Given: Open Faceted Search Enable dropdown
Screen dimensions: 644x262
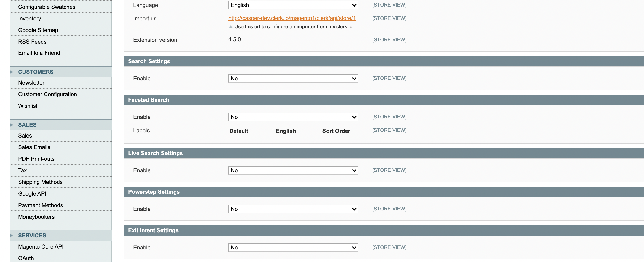Looking at the screenshot, I should pyautogui.click(x=293, y=117).
